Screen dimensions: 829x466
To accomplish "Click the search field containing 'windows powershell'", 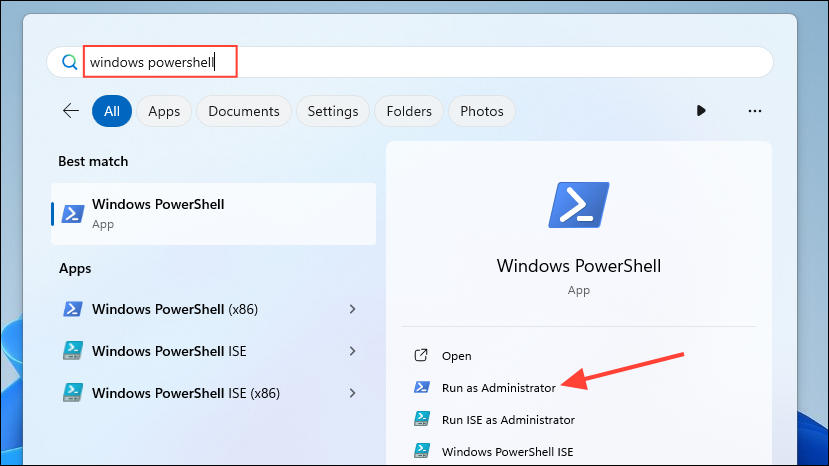I will 410,62.
